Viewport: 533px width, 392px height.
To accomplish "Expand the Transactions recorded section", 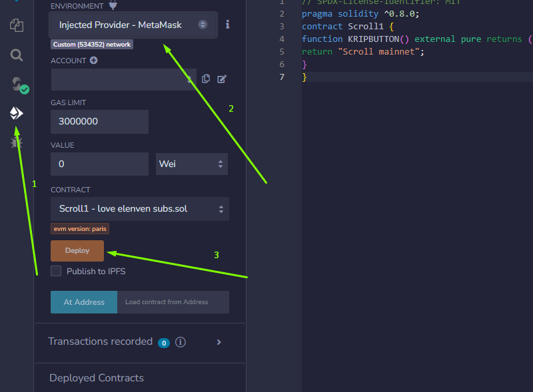I will pyautogui.click(x=219, y=342).
